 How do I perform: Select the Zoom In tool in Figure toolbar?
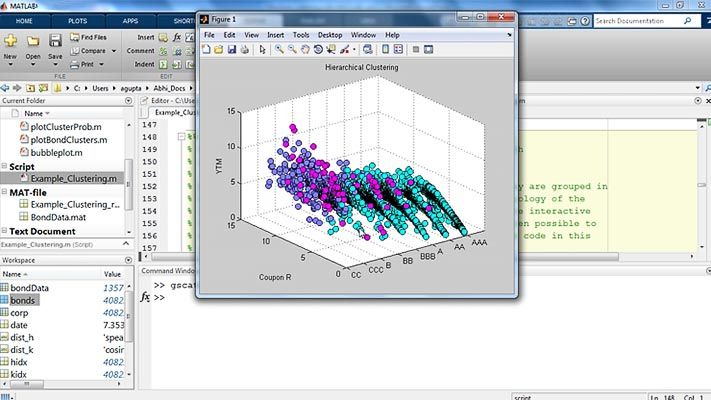click(279, 49)
